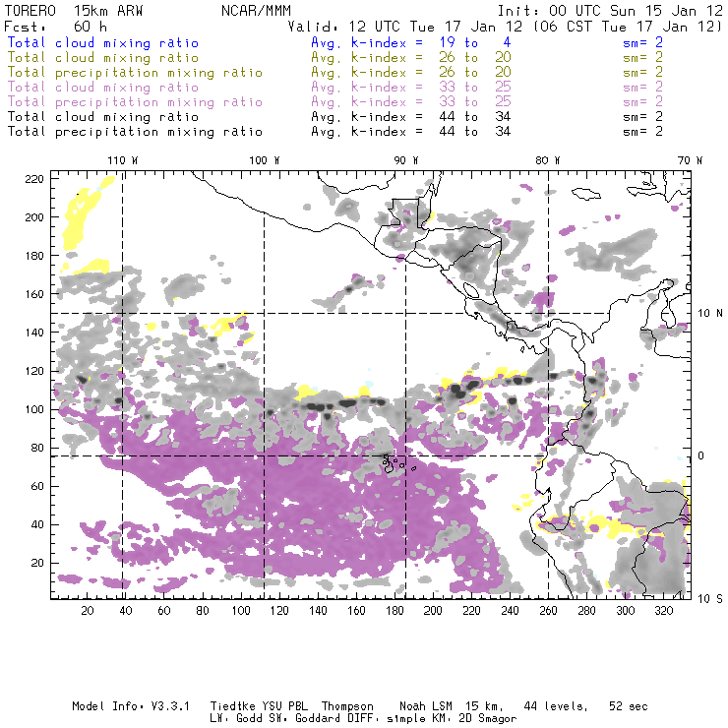Select the 'Init: 00 UTC Sun 15 Jan 12' text
Screen dimensions: 728x728
610,11
